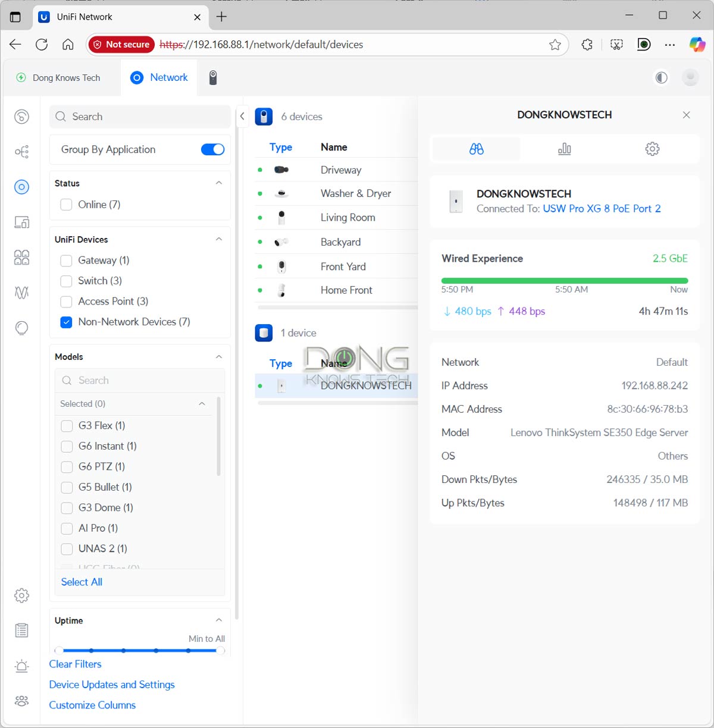Image resolution: width=714 pixels, height=728 pixels.
Task: Click the device overview binoculars tab
Action: [x=476, y=149]
